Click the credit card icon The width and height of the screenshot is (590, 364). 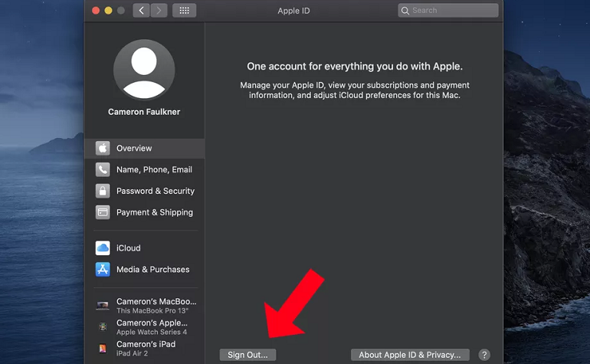[103, 212]
